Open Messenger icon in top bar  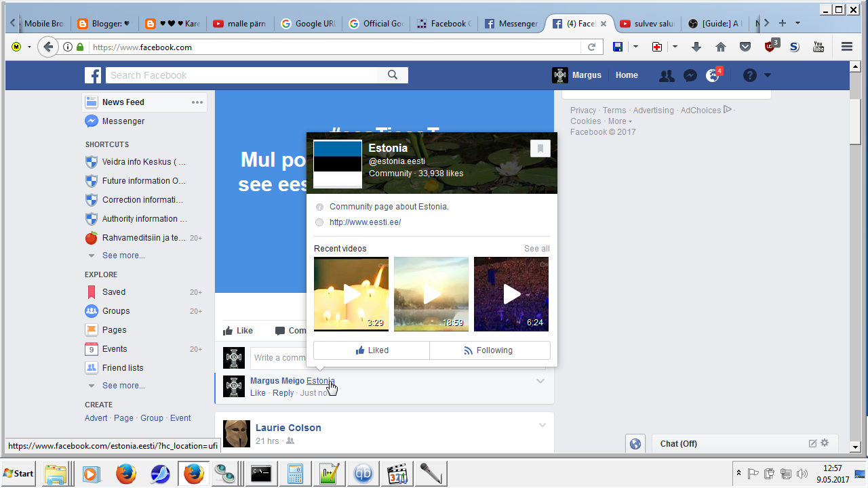[690, 76]
